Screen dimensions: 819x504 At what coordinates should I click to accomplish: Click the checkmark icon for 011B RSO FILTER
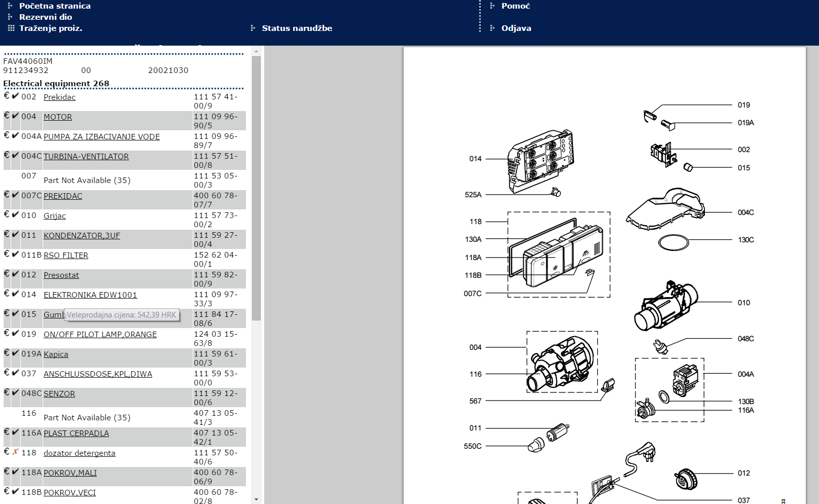click(16, 254)
